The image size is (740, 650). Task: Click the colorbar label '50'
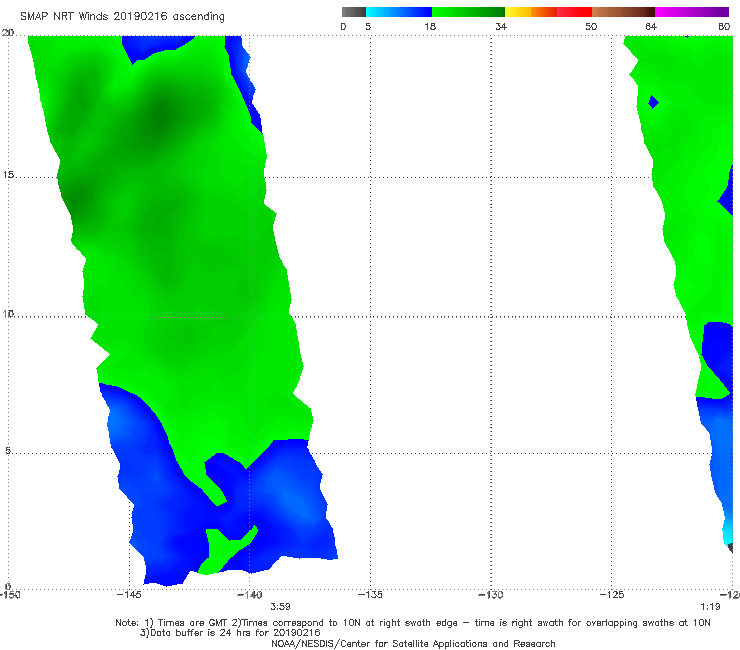point(591,26)
